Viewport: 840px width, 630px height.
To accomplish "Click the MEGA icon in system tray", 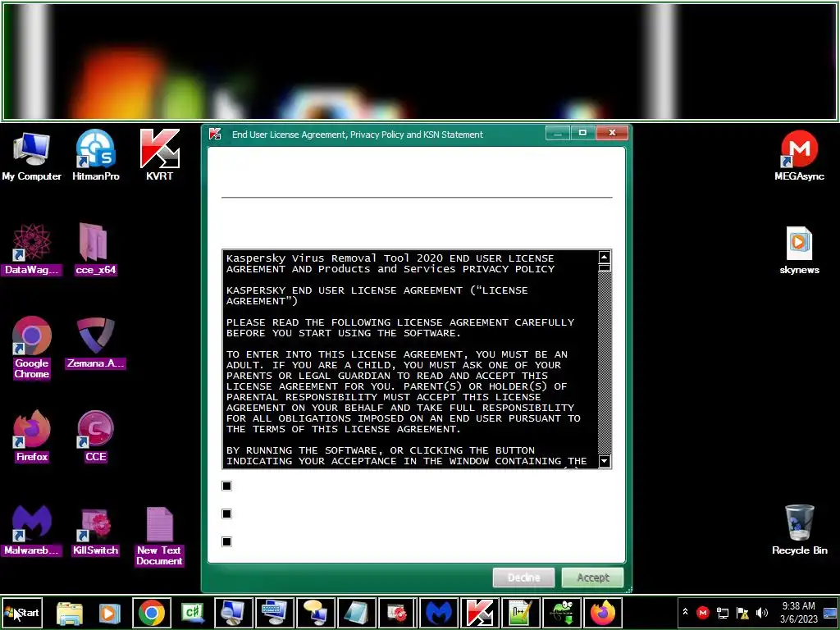I will [x=703, y=612].
